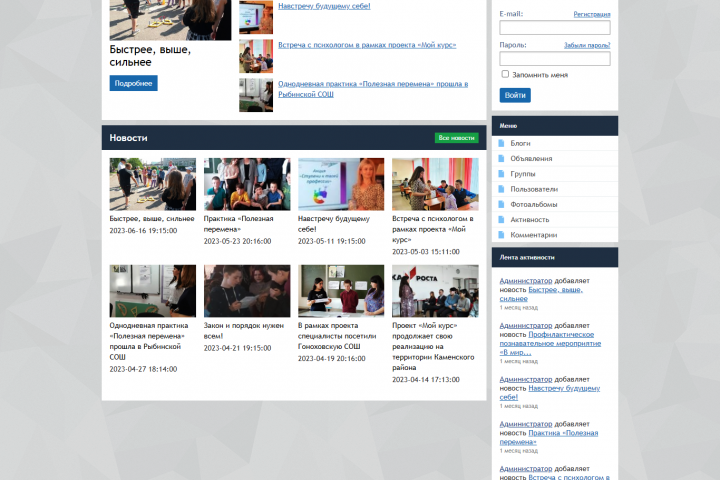Open news photo for Однодневная практика card

(152, 291)
